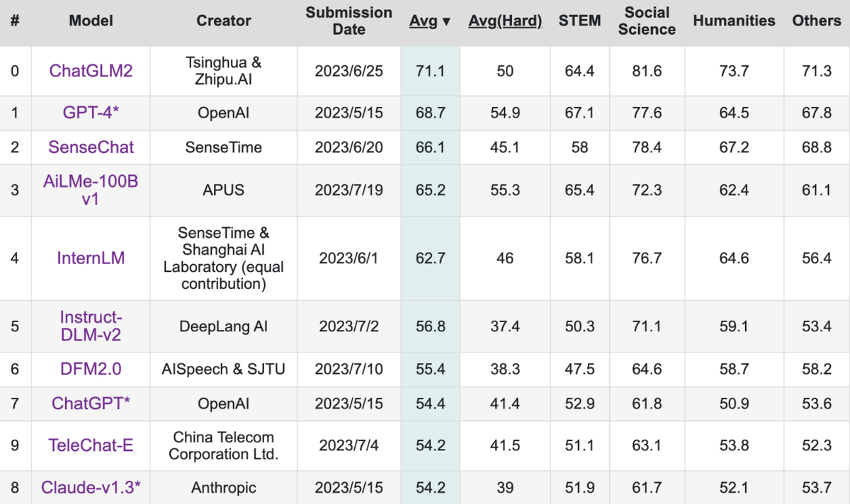Sort by the Avg(Hard) column header
This screenshot has height=504, width=850.
click(505, 21)
